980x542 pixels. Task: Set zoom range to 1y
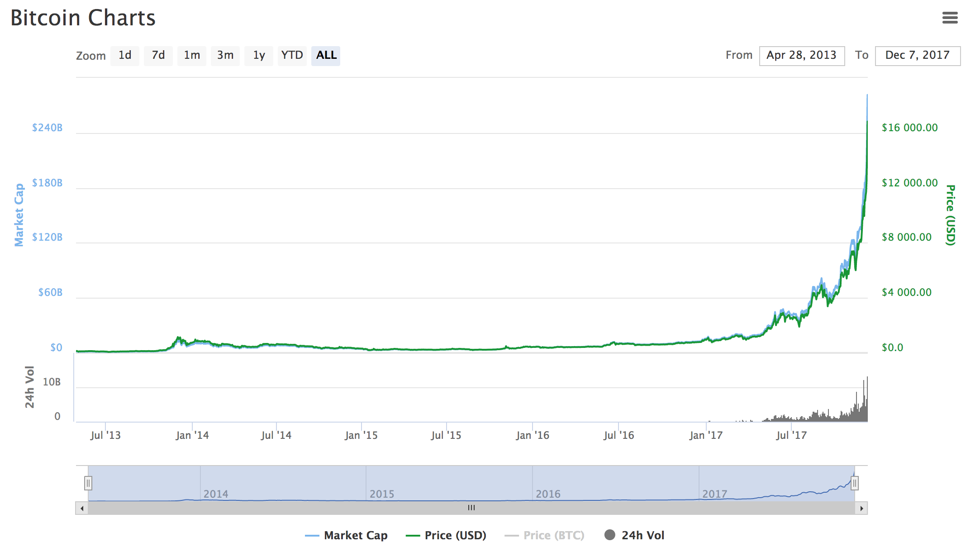tap(259, 56)
